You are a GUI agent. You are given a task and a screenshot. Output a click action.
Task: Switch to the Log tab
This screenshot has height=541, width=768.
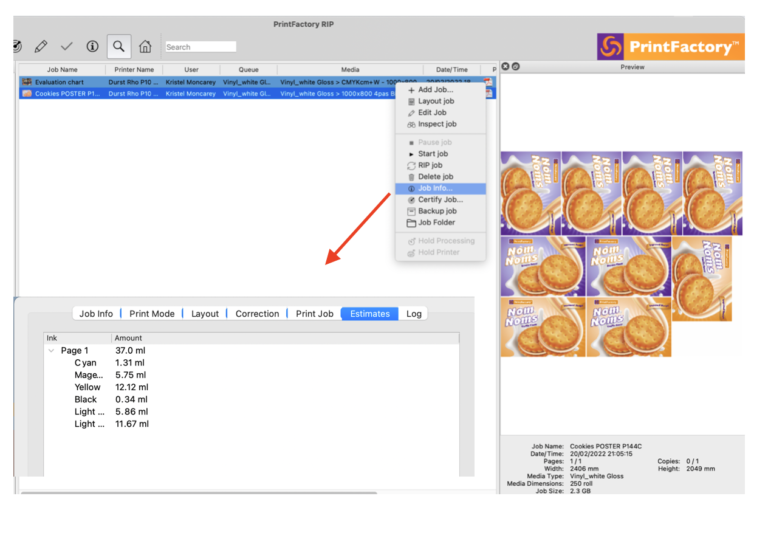(414, 314)
